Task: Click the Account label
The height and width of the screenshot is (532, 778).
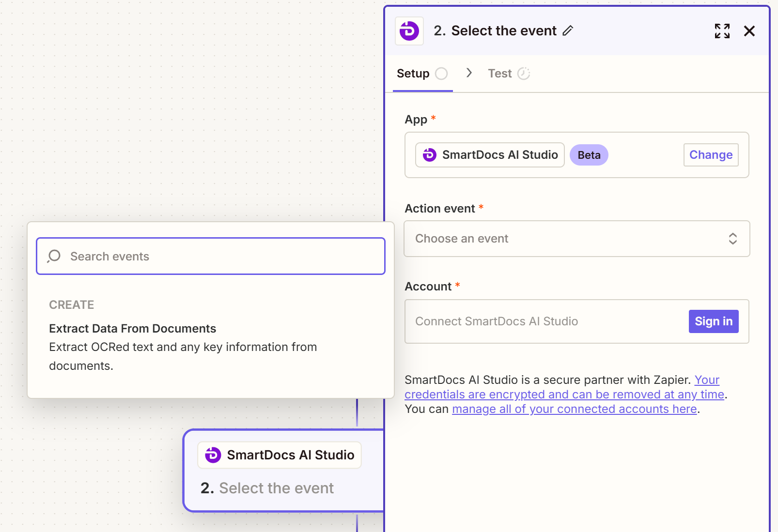Action: [x=428, y=287]
